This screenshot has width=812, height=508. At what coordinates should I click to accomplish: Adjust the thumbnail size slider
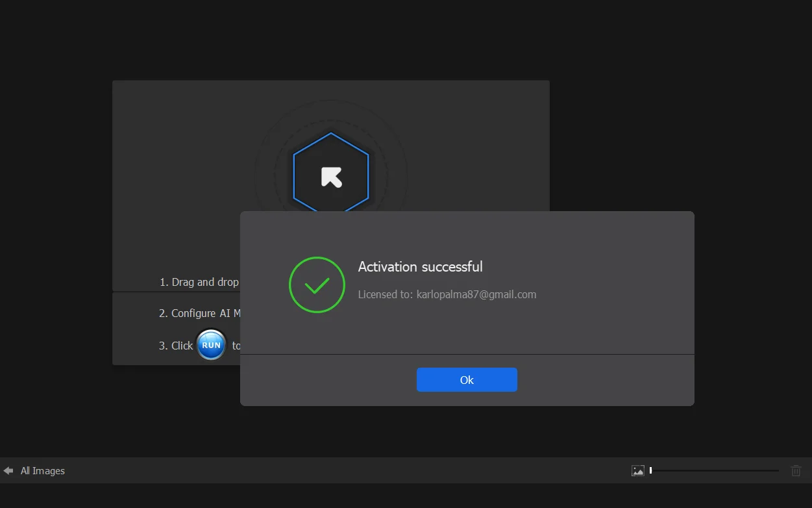(x=714, y=470)
